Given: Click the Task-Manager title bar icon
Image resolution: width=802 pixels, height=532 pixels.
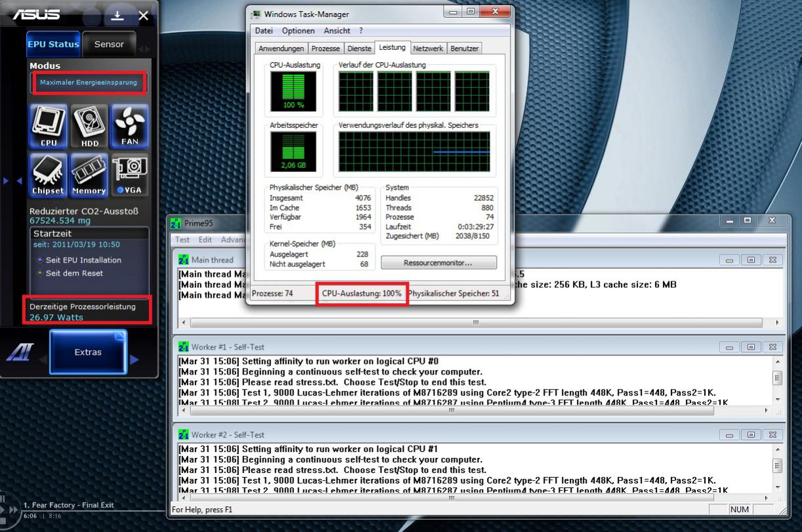Looking at the screenshot, I should pyautogui.click(x=256, y=14).
